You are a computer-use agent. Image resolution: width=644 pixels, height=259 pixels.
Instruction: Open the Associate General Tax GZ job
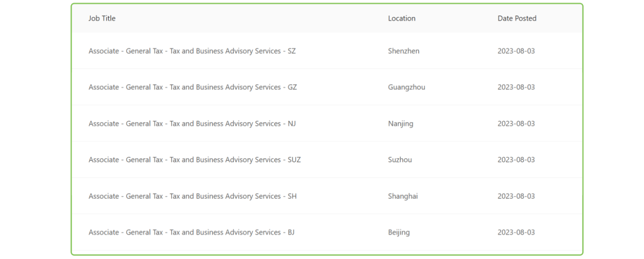[192, 87]
